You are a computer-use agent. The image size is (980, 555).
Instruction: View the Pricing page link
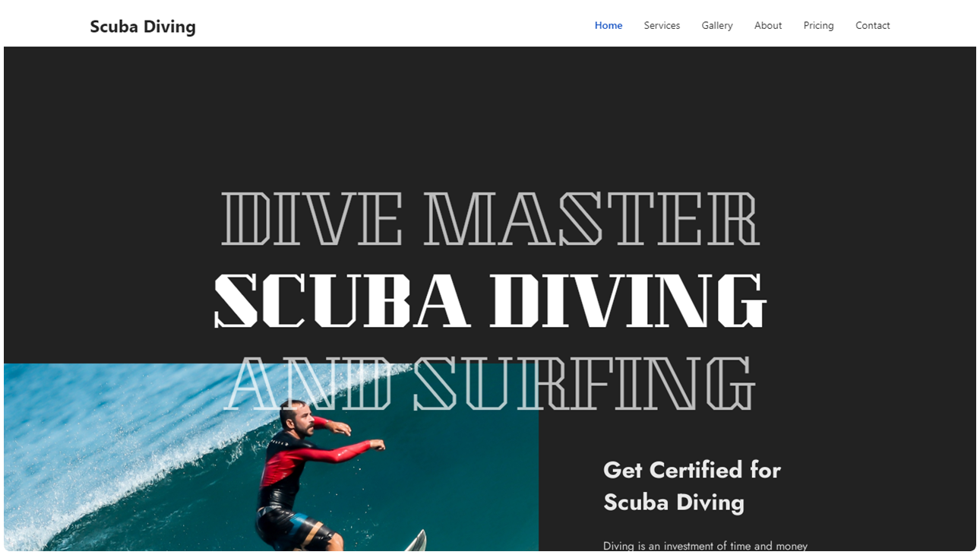818,25
